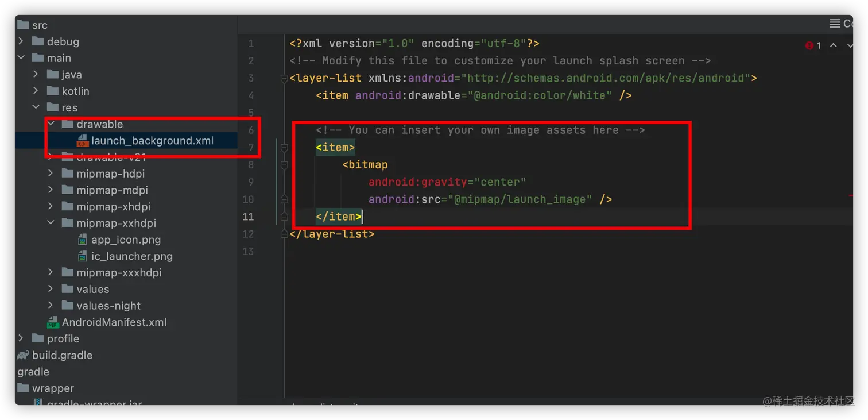This screenshot has width=868, height=420.
Task: Click the closing </item> tag
Action: (339, 217)
